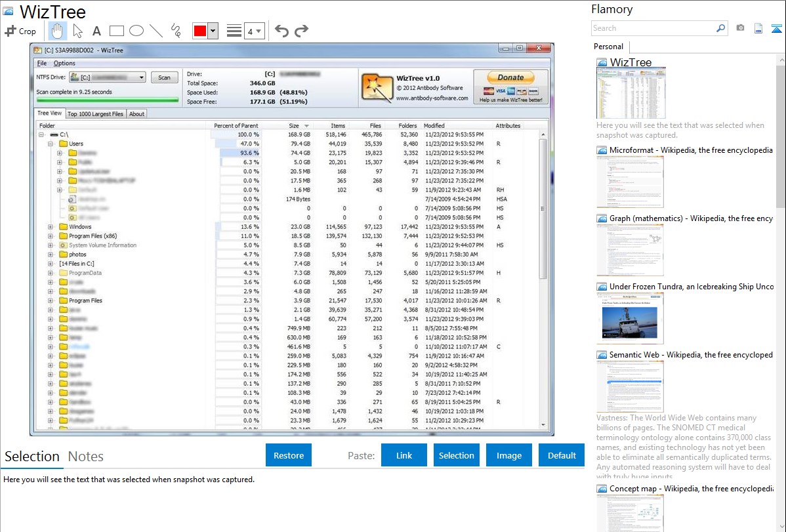Pick the ellipse shape tool
Viewport: 786px width, 532px height.
point(136,31)
